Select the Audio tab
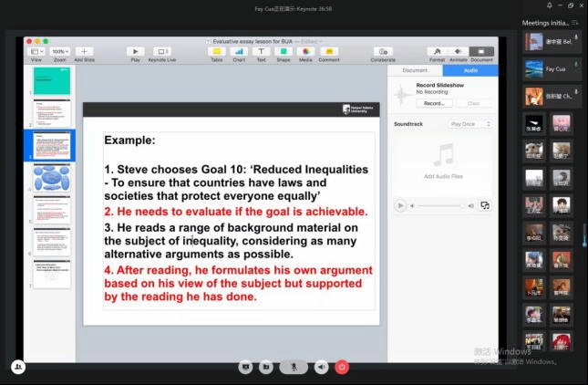Viewport: 588px width, 385px height. pyautogui.click(x=470, y=70)
